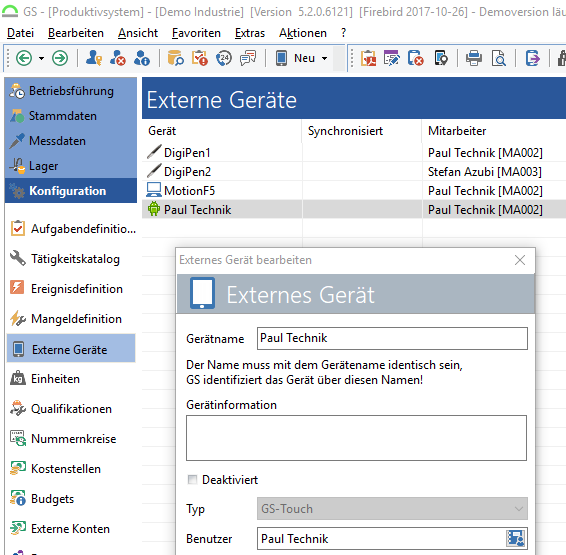Click the green forward arrow icon
Image resolution: width=566 pixels, height=555 pixels.
pos(60,58)
